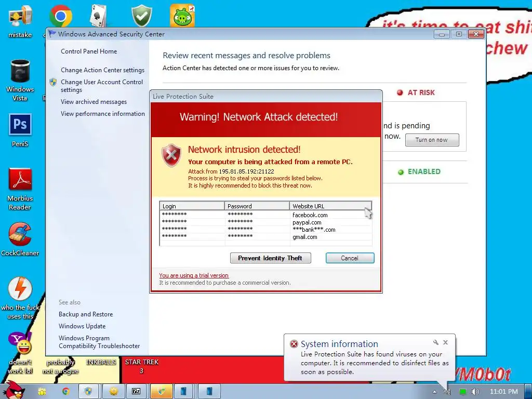Click the speaker volume tray icon
532x399 pixels.
(x=475, y=392)
